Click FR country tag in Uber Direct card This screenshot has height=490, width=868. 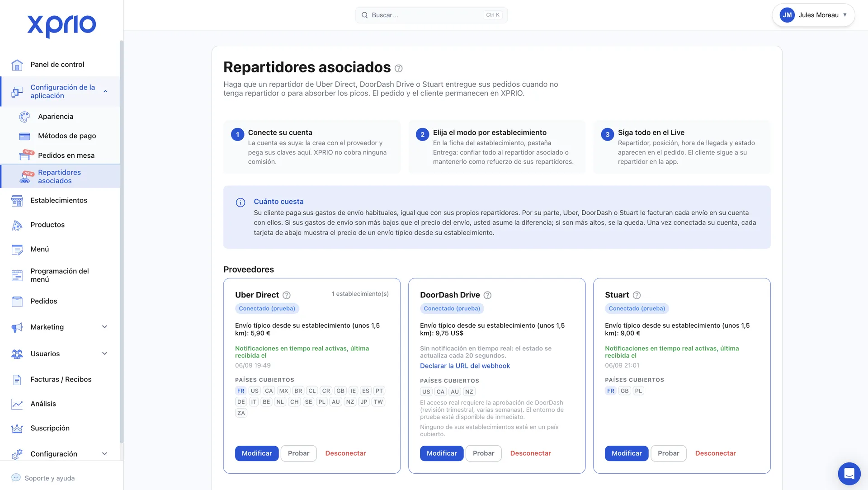(x=241, y=391)
